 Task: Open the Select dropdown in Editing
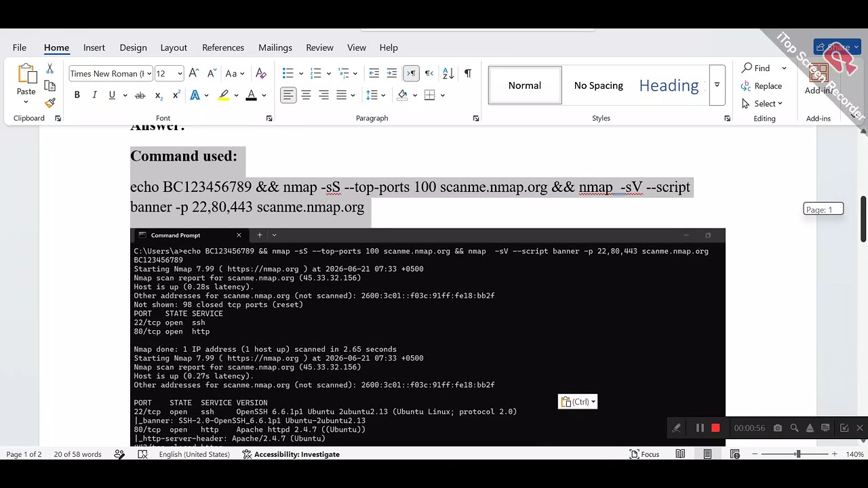point(762,104)
